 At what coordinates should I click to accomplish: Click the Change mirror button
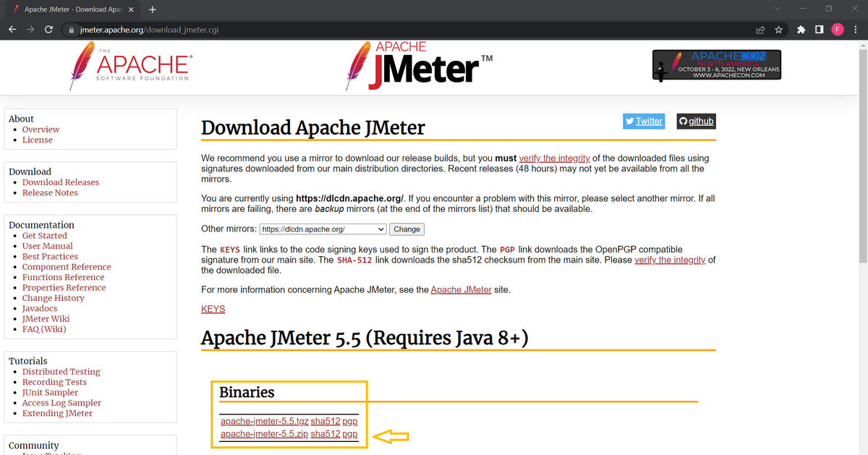(407, 229)
